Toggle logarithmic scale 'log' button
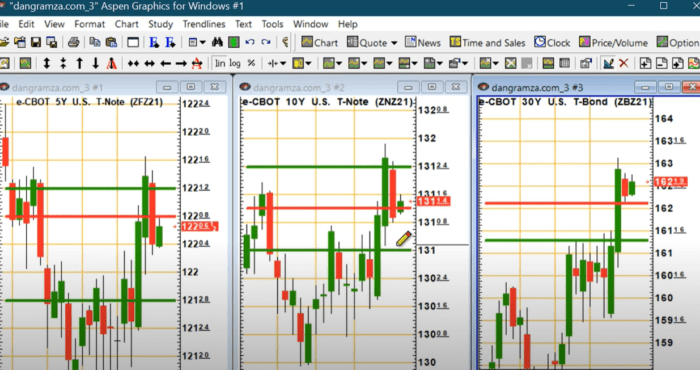The image size is (700, 370). [x=235, y=63]
